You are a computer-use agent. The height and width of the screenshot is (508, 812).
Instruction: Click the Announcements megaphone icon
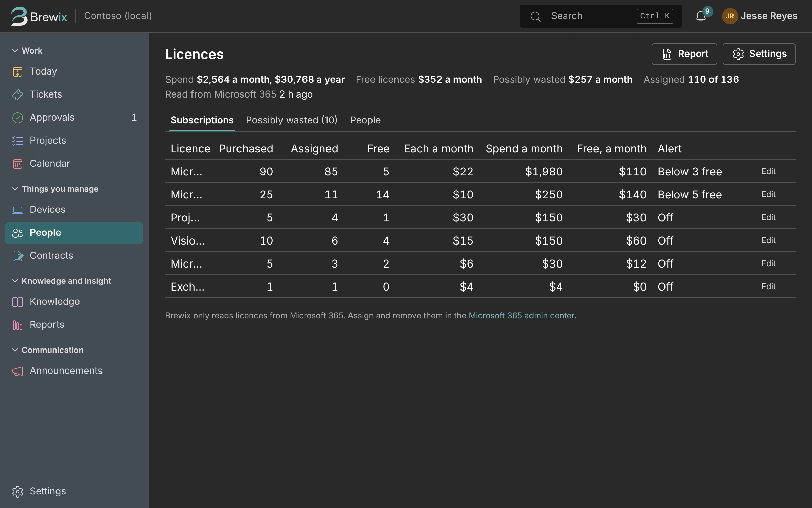click(18, 371)
